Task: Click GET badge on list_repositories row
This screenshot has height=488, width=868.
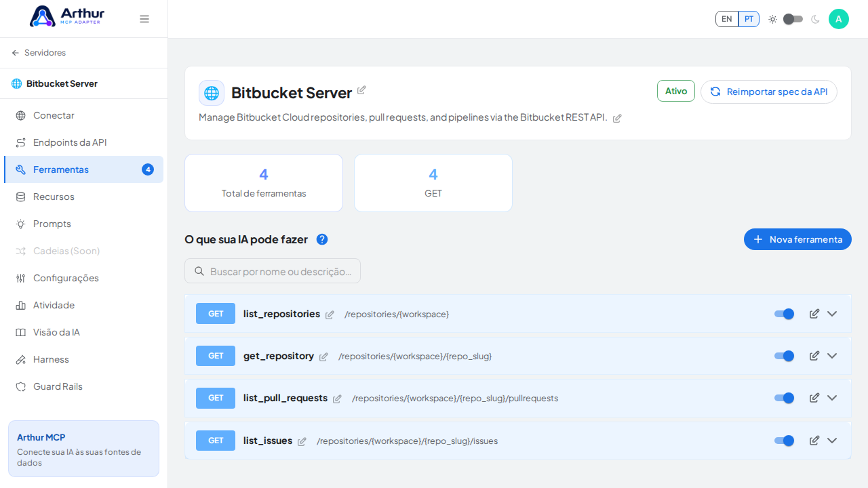Action: (216, 314)
